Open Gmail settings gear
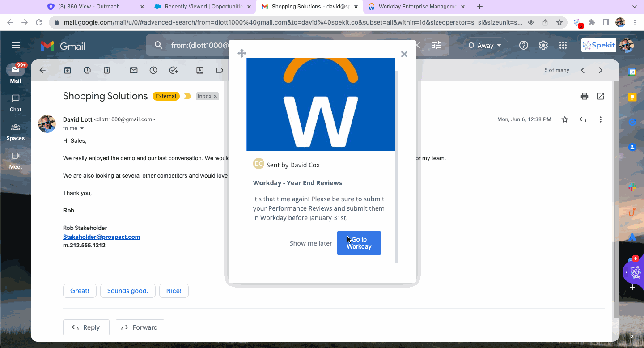Viewport: 644px width, 348px height. click(543, 45)
